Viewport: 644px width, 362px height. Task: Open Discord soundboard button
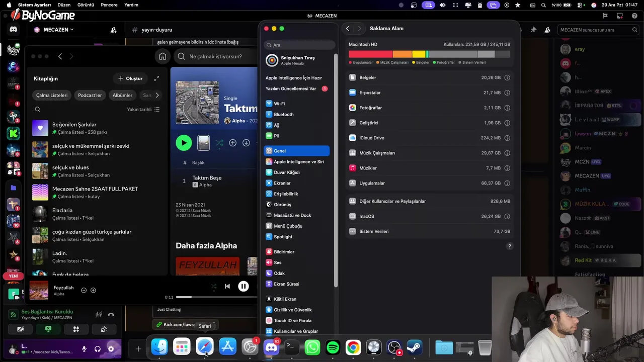pos(104,329)
